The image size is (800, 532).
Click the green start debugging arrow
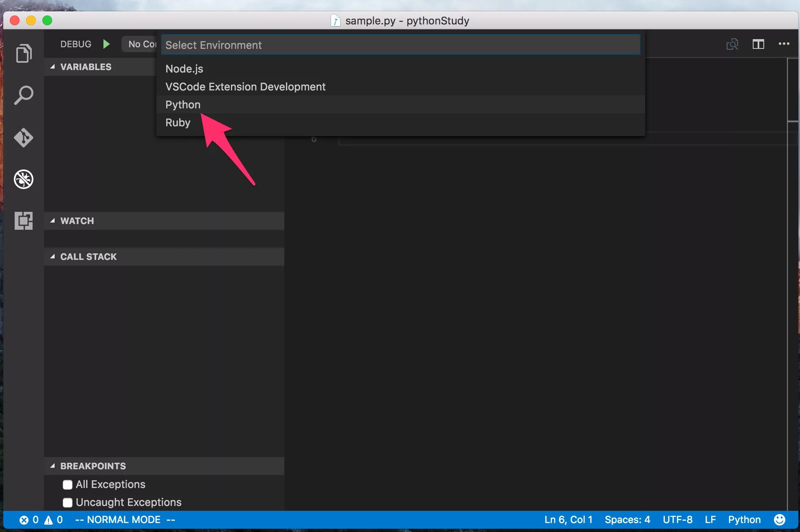[x=106, y=44]
